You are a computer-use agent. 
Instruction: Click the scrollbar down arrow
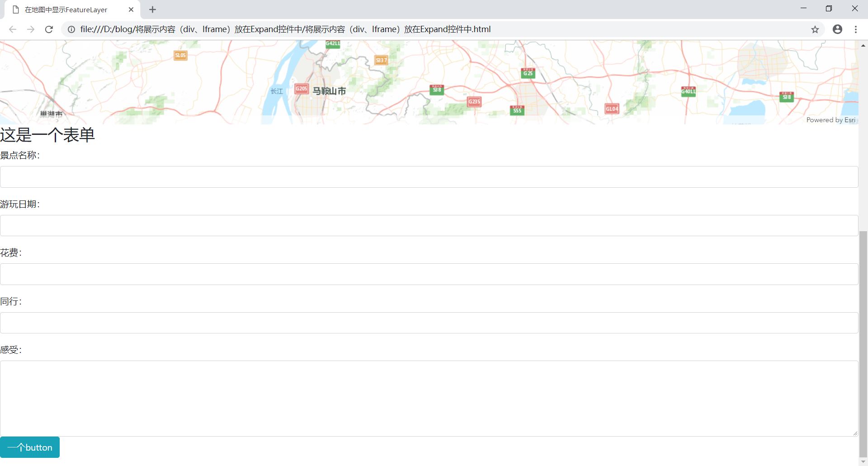pyautogui.click(x=863, y=461)
